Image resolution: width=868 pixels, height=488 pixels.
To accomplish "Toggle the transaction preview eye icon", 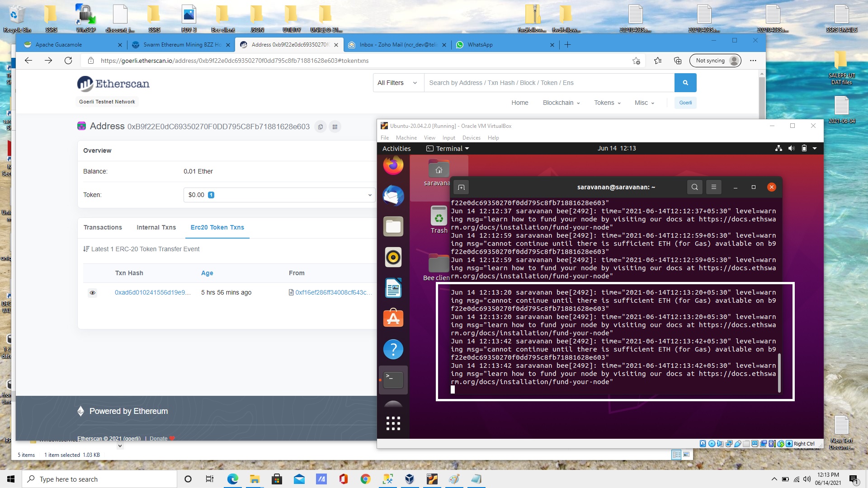I will coord(93,293).
